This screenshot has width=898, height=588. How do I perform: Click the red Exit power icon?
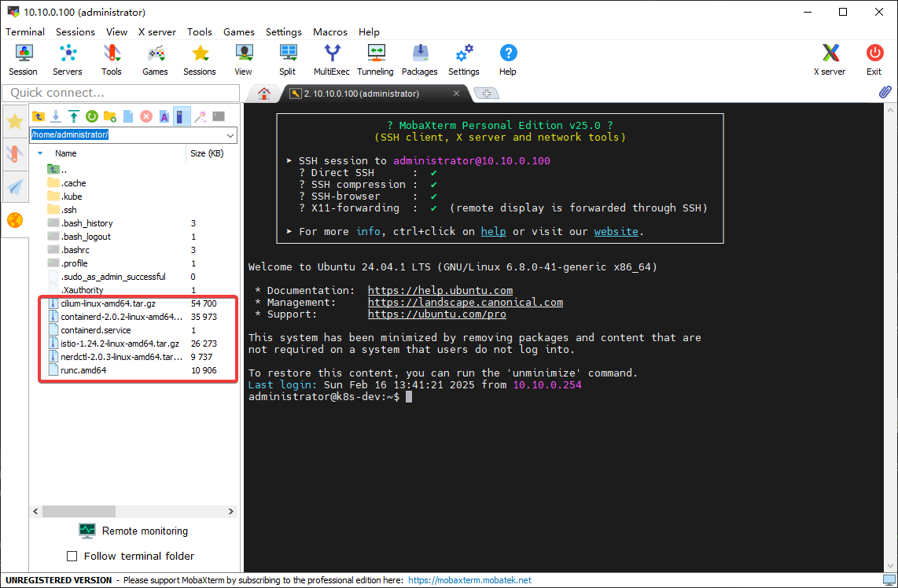point(874,60)
